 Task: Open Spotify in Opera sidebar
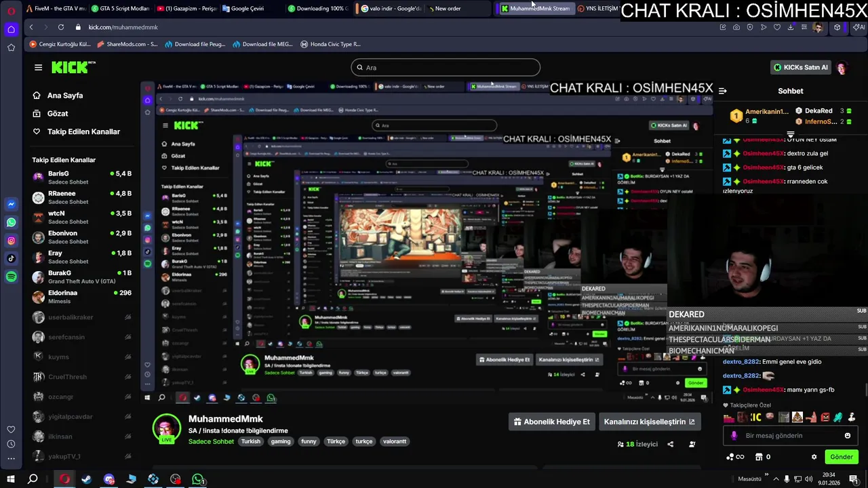[11, 277]
